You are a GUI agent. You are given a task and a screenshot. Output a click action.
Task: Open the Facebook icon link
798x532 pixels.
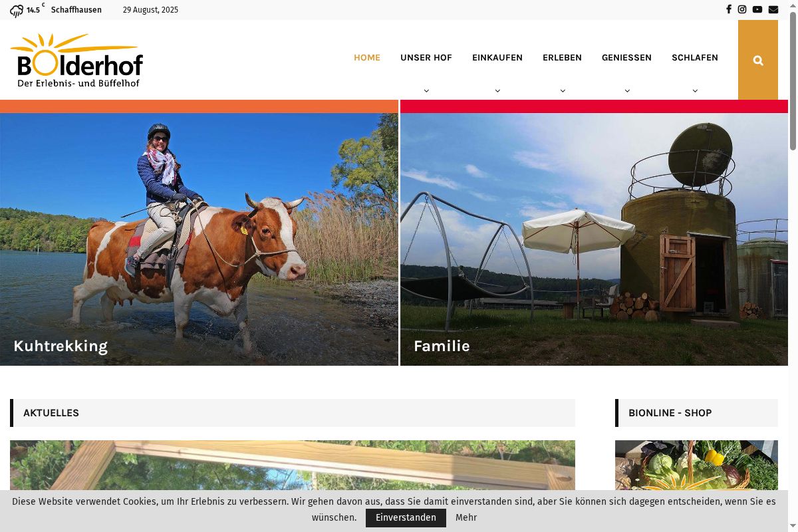pos(728,9)
